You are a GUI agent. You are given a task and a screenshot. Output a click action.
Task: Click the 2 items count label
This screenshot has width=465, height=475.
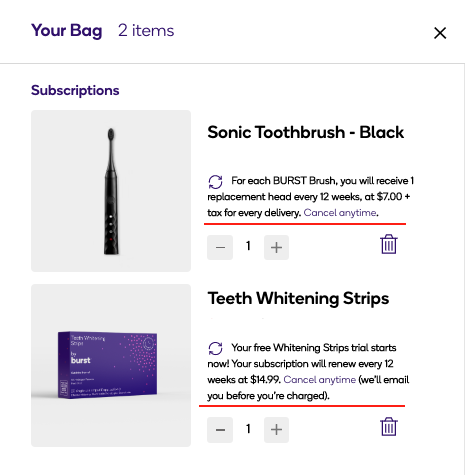click(146, 31)
